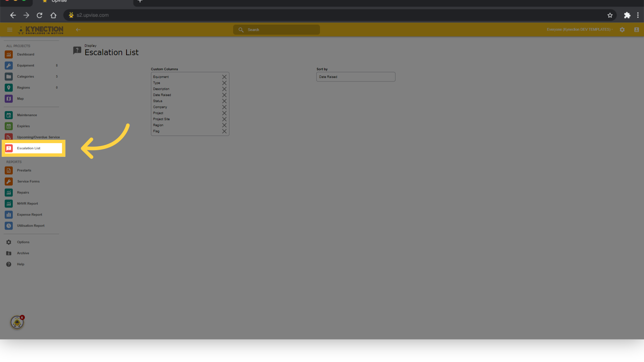The width and height of the screenshot is (644, 362).
Task: Click the Categories folder icon
Action: tap(9, 76)
